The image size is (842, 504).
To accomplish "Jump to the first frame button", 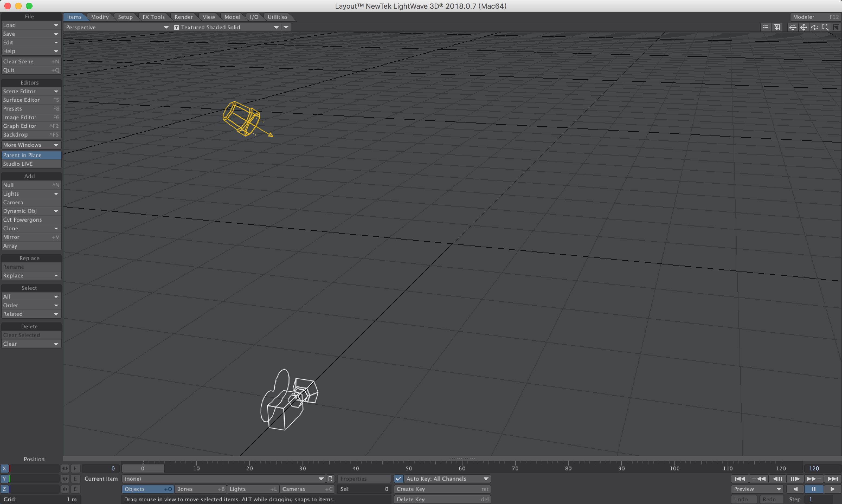I will click(x=740, y=479).
